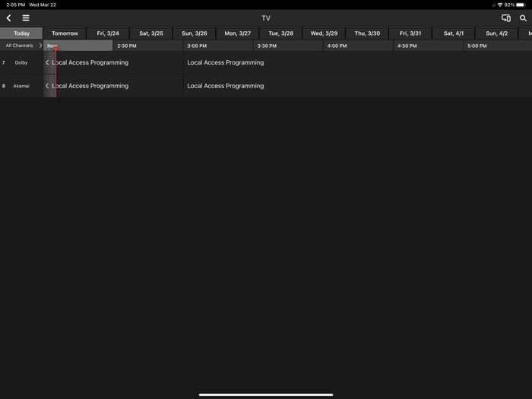Click the 5:00 PM time slot
Viewport: 532px width, 399px height.
(x=498, y=46)
